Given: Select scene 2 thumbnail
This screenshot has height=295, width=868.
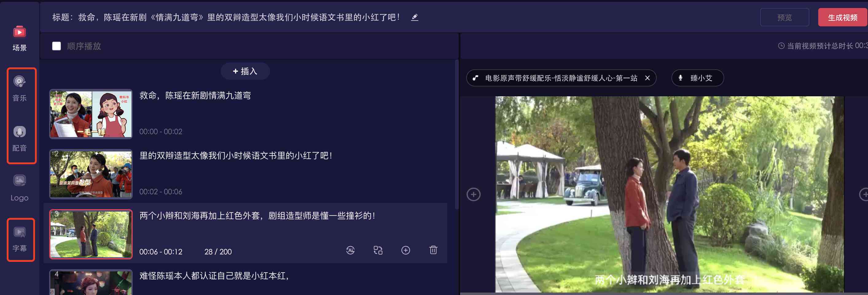Looking at the screenshot, I should tap(91, 174).
